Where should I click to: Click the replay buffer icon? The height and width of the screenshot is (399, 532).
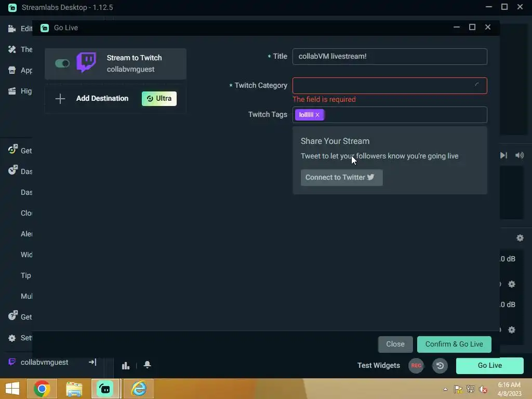[x=440, y=365]
